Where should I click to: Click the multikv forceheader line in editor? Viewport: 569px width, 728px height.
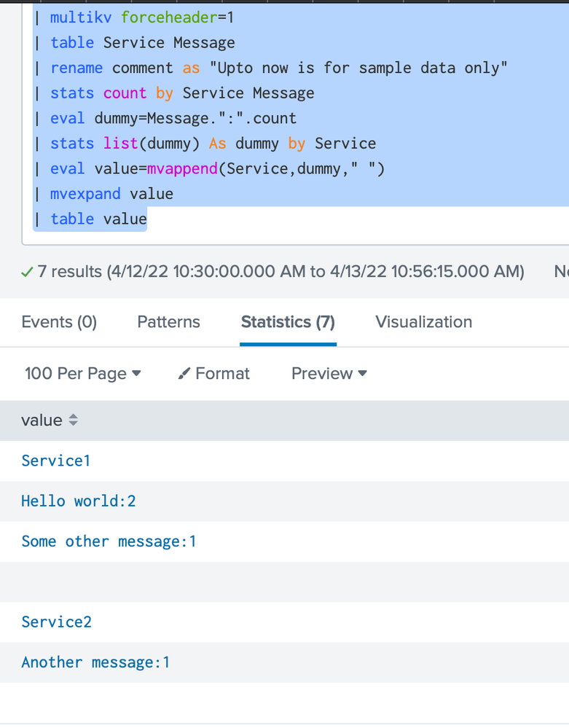click(141, 17)
